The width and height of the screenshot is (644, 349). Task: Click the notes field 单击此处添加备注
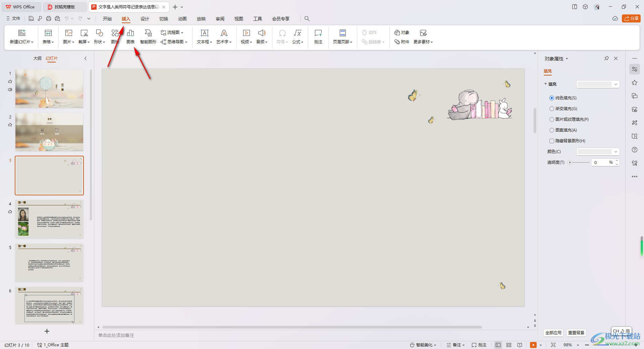point(116,335)
